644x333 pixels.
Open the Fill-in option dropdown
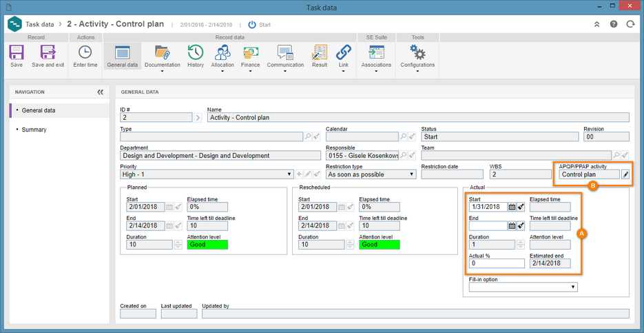(523, 287)
